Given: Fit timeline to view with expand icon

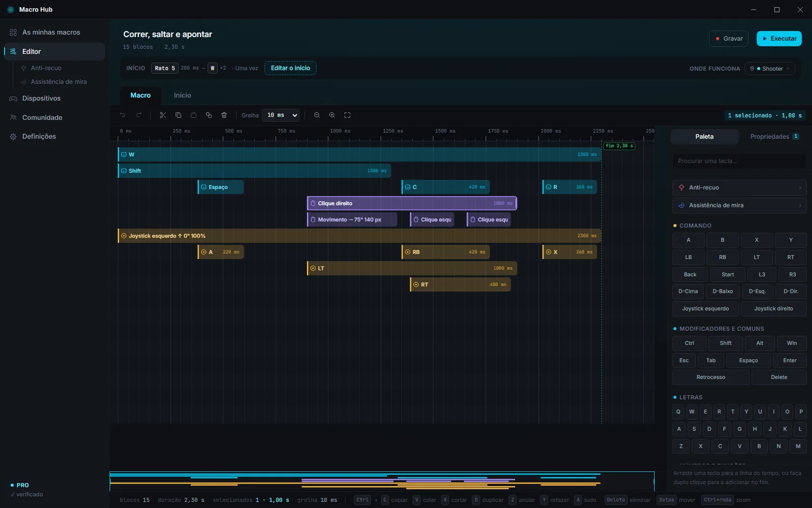Looking at the screenshot, I should 347,115.
